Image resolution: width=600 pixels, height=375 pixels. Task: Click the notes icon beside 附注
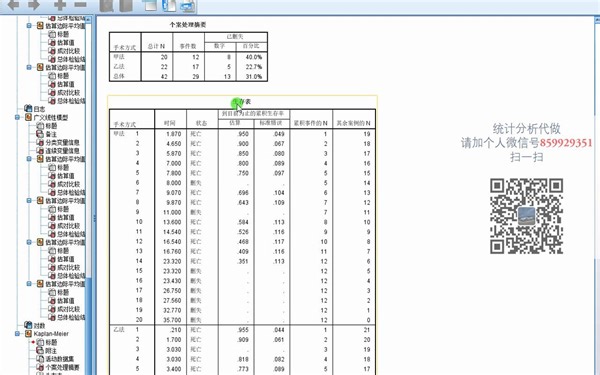coord(40,351)
